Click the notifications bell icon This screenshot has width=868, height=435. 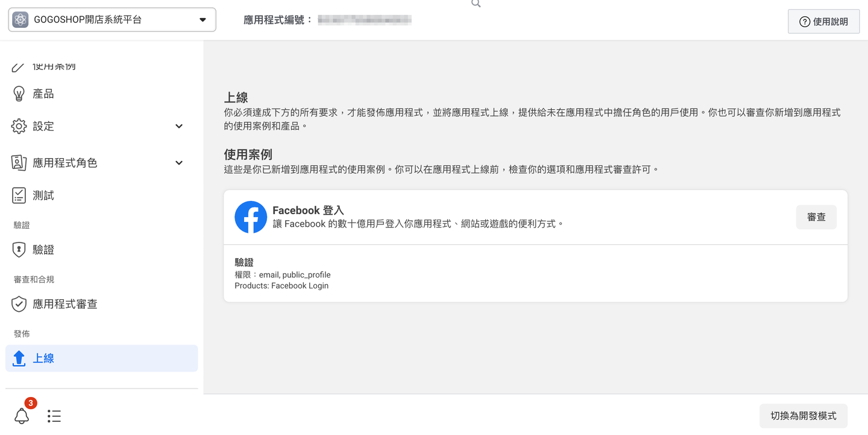point(22,416)
